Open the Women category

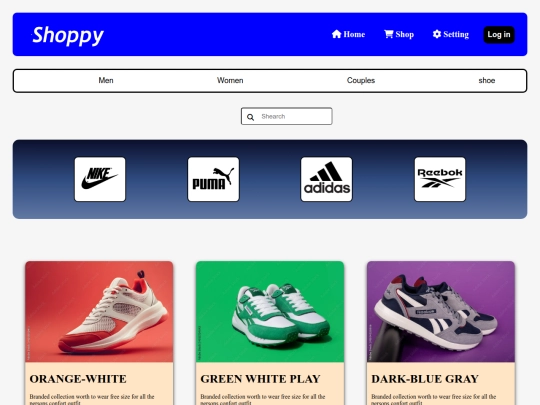coord(230,80)
